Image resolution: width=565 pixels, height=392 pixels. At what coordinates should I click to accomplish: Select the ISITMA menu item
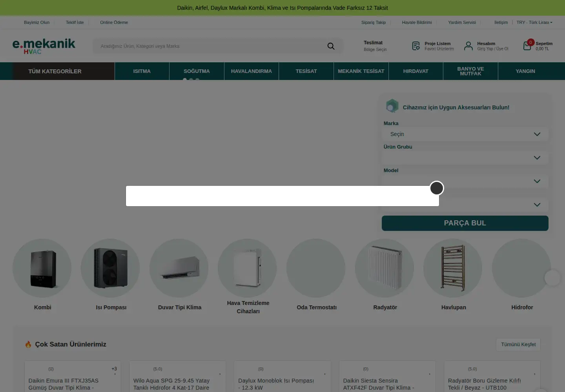coord(142,71)
